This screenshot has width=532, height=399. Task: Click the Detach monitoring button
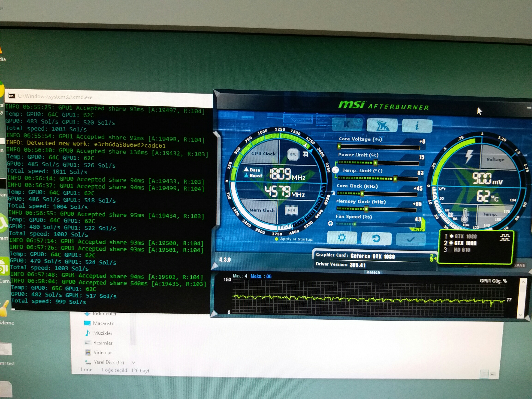pos(373,272)
